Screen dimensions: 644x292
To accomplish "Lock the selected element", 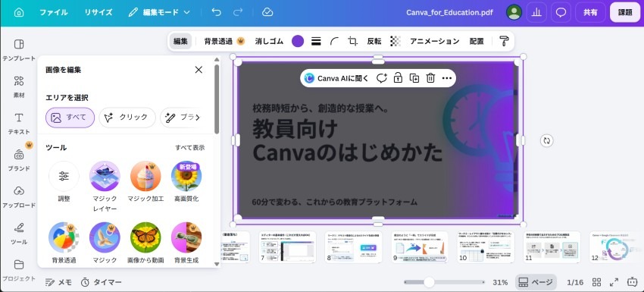I will pos(398,78).
